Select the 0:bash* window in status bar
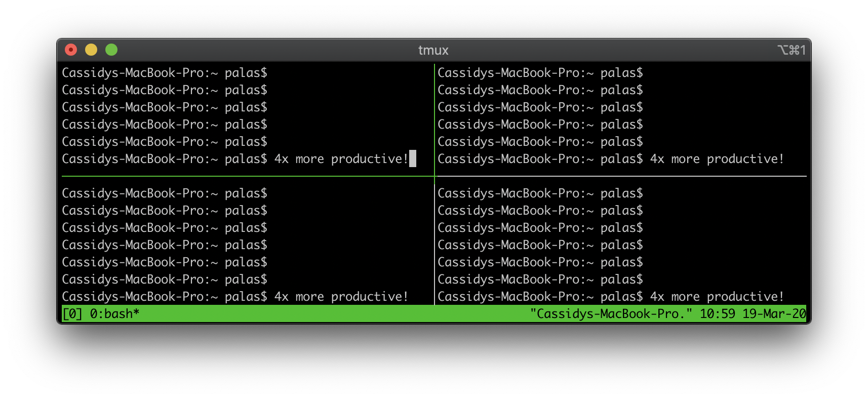 [114, 314]
